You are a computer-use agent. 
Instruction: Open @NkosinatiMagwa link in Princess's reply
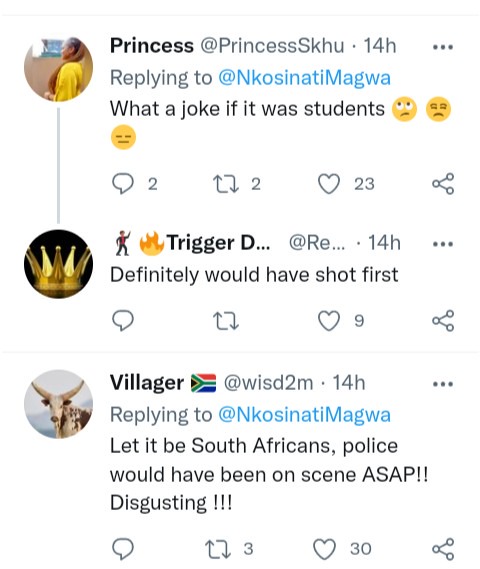[x=304, y=78]
